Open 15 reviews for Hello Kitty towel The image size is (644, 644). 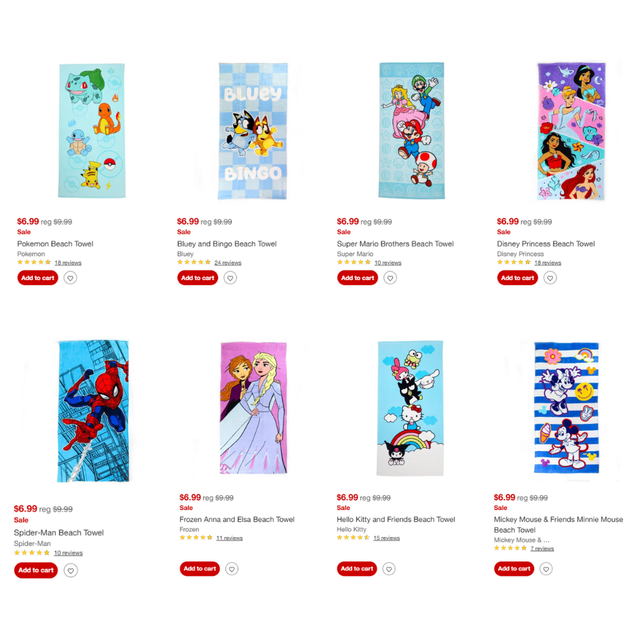[386, 538]
